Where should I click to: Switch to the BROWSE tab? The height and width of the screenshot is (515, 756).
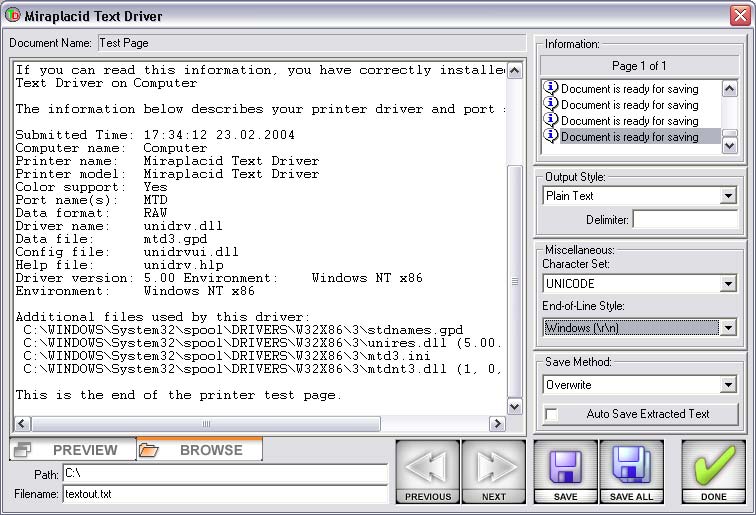coord(200,449)
